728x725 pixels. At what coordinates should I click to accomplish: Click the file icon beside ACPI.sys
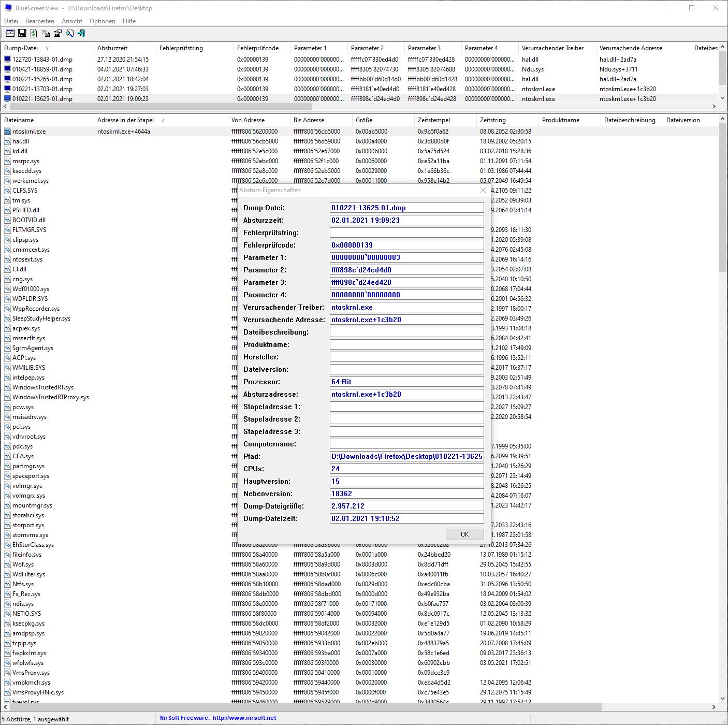pyautogui.click(x=7, y=357)
